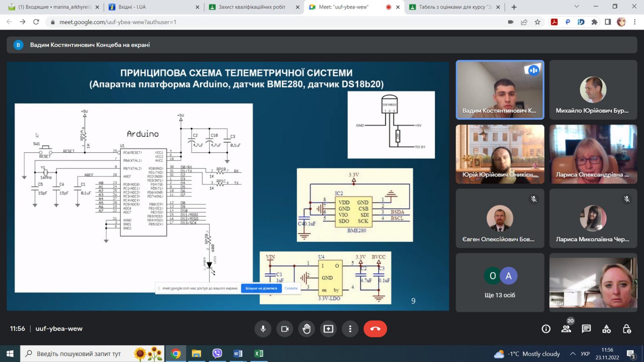
Task: Switch to 'Захист кваліфікаційних робіт' tab
Action: [252, 7]
